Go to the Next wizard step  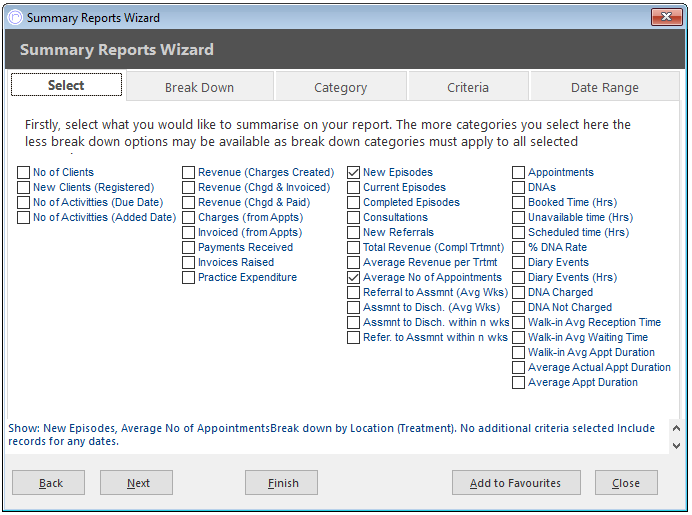[136, 483]
